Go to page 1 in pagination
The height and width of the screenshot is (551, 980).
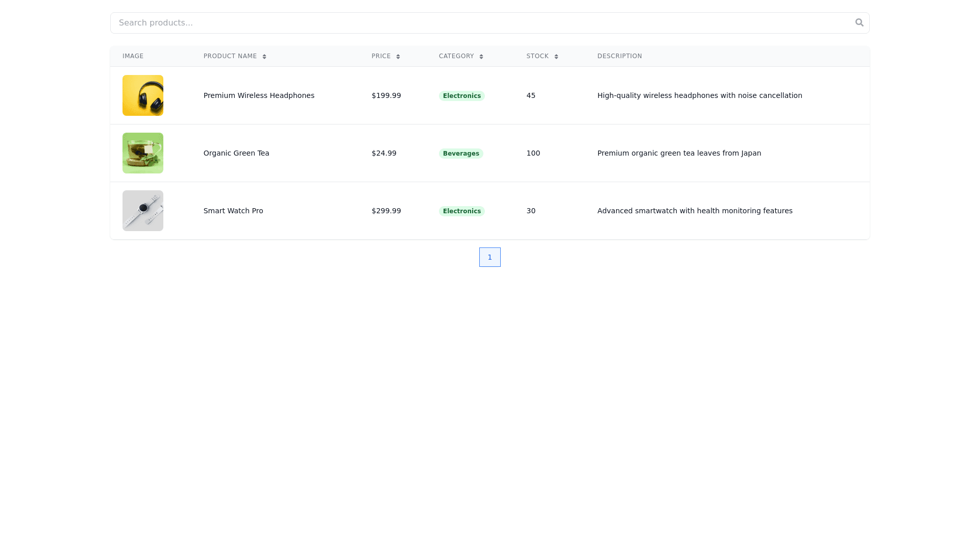pos(490,257)
